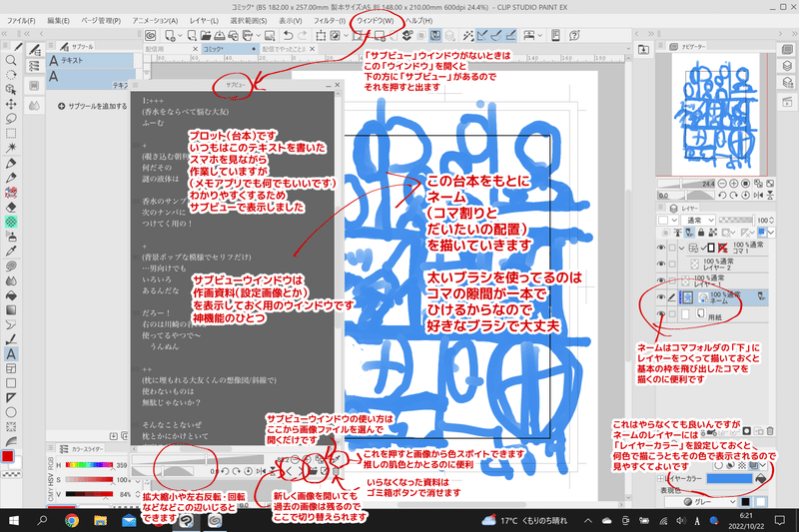The width and height of the screenshot is (799, 532).
Task: Tick the checkbox beside 用紙 layer
Action: [672, 314]
